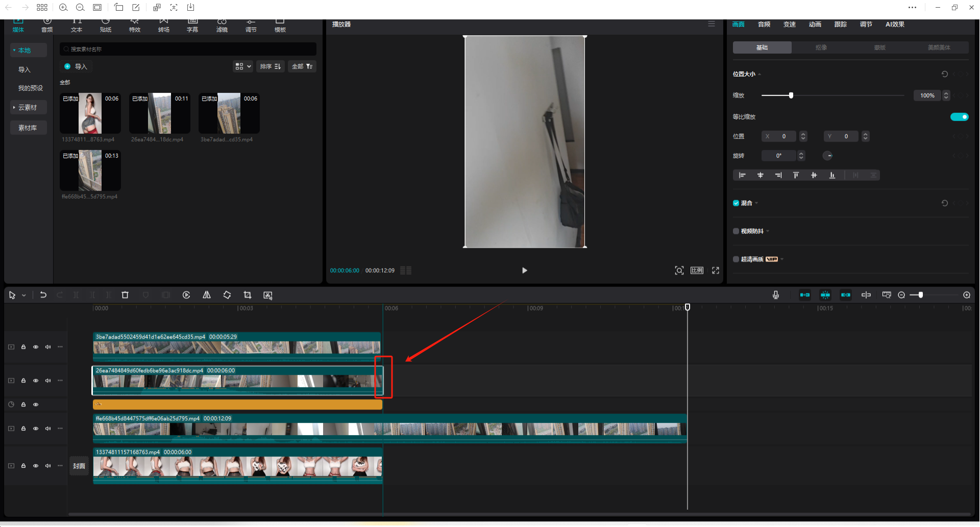Expand the 视频防抖 section arrow

(x=768, y=231)
